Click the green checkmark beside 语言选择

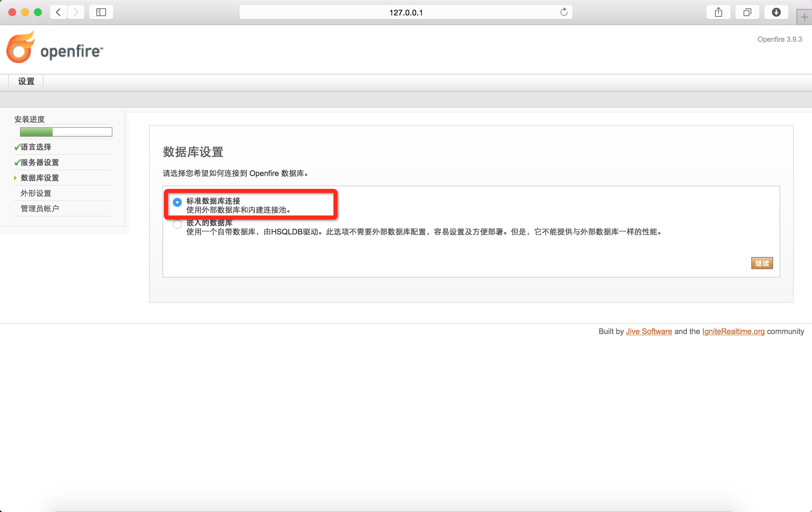click(x=17, y=147)
